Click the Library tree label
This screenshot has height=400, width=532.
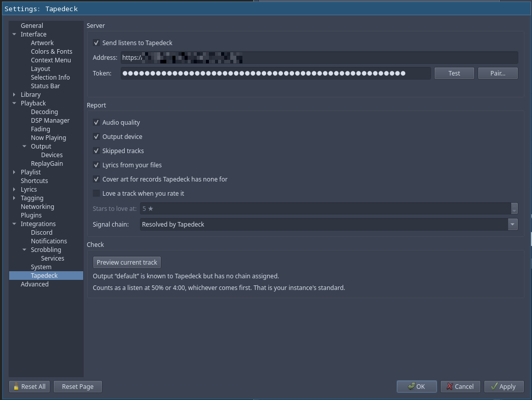30,95
